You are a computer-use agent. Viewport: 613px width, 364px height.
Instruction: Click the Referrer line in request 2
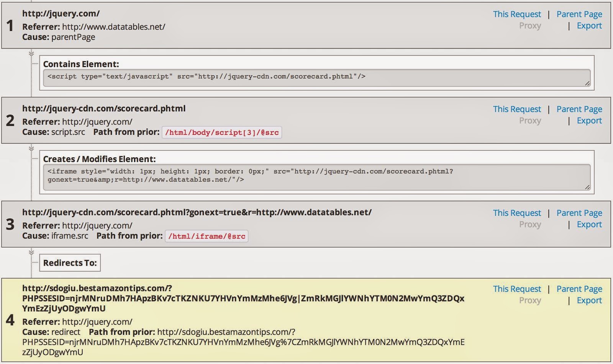[x=77, y=122]
